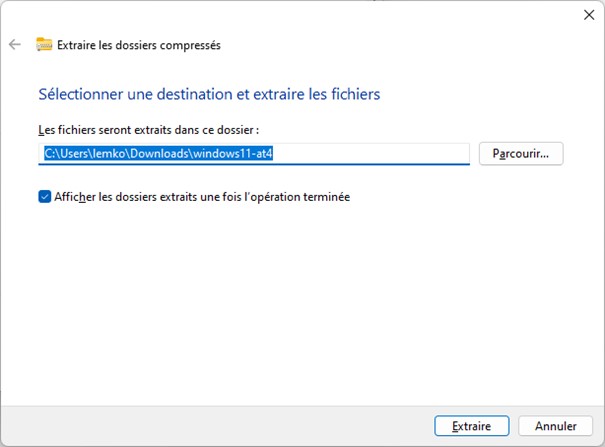Click the back arrow in the header
605x447 pixels.
14,45
